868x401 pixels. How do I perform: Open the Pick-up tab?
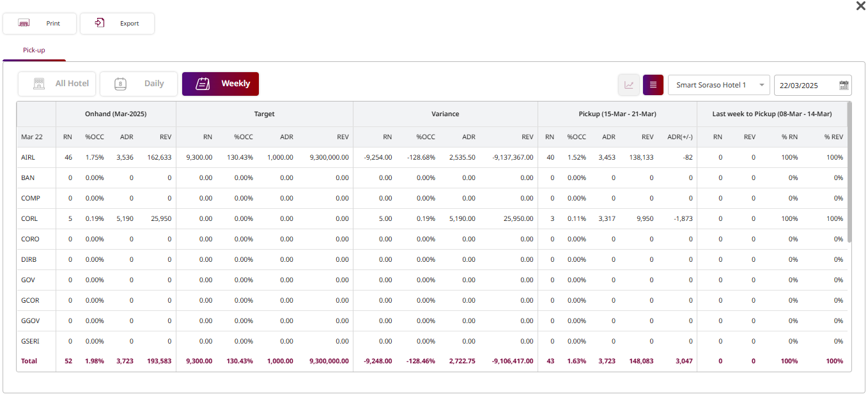(x=34, y=50)
